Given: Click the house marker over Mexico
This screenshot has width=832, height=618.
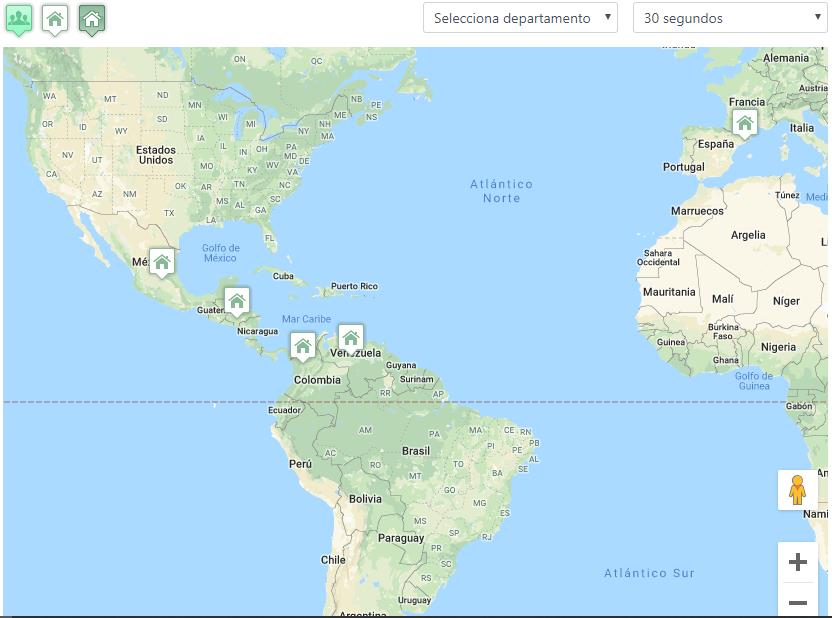Looking at the screenshot, I should coord(162,262).
